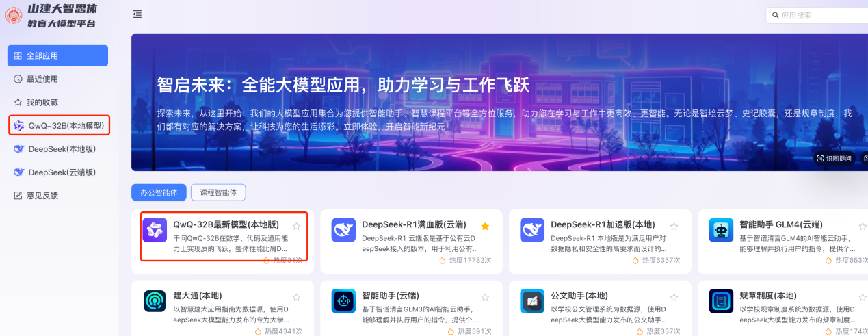Click the 建大通 app icon
The height and width of the screenshot is (336, 868).
[x=155, y=301]
